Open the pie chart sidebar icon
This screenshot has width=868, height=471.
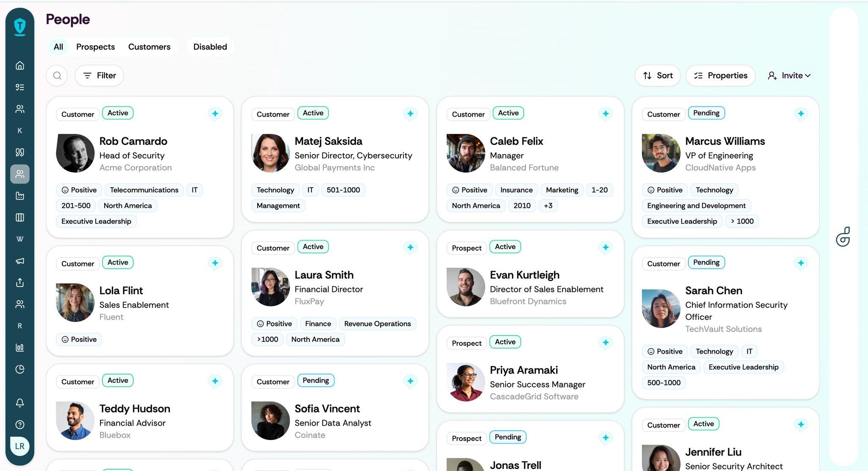coord(20,369)
